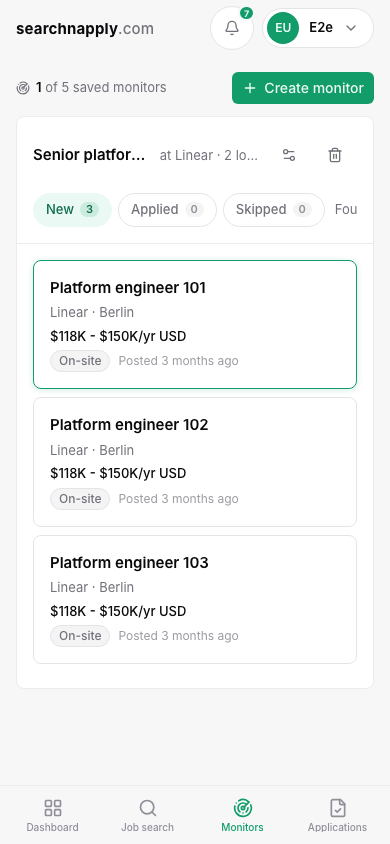The width and height of the screenshot is (390, 844).
Task: Open Platform engineer 101 job card
Action: click(x=195, y=324)
